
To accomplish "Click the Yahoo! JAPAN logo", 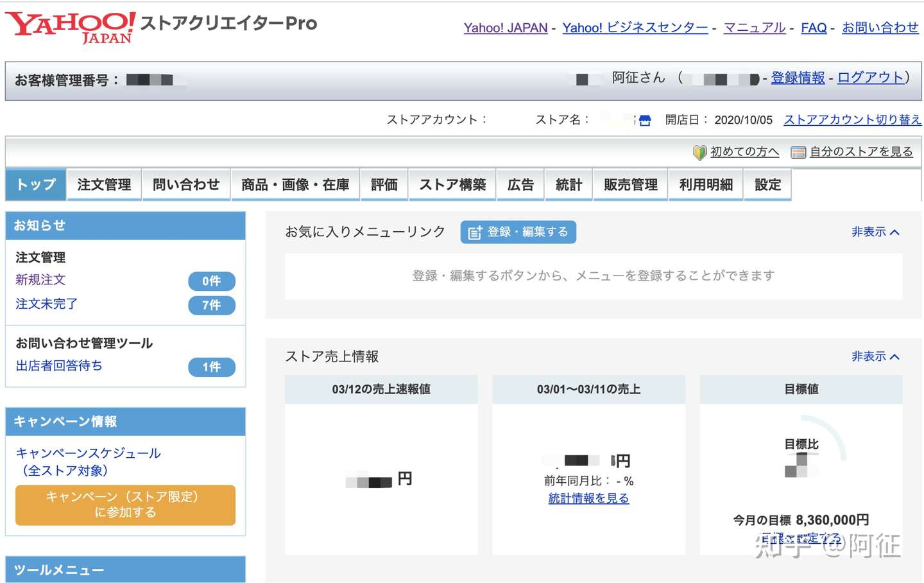I will [71, 27].
